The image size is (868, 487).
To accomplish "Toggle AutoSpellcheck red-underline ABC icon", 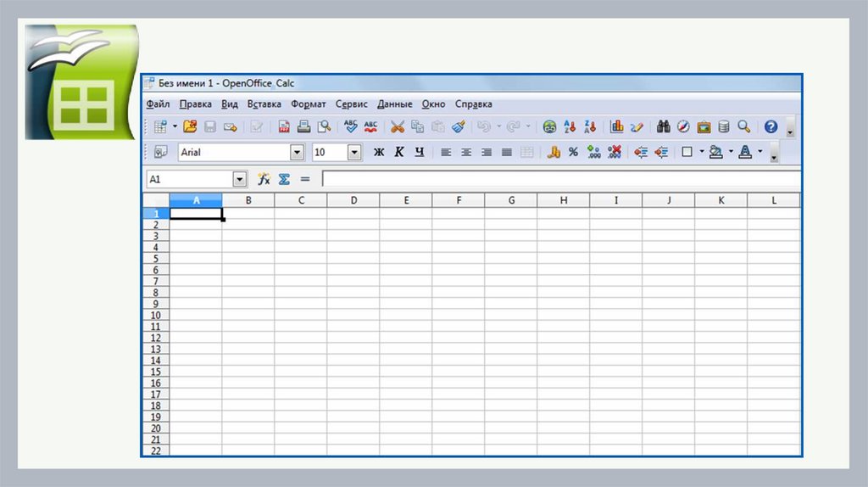I will click(x=371, y=127).
